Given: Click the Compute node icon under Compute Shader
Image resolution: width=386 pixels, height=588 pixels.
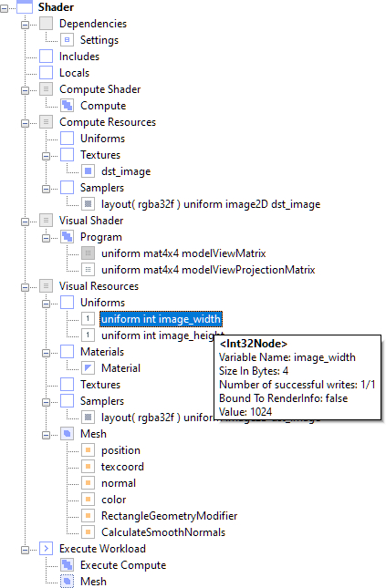Looking at the screenshot, I should coord(67,106).
